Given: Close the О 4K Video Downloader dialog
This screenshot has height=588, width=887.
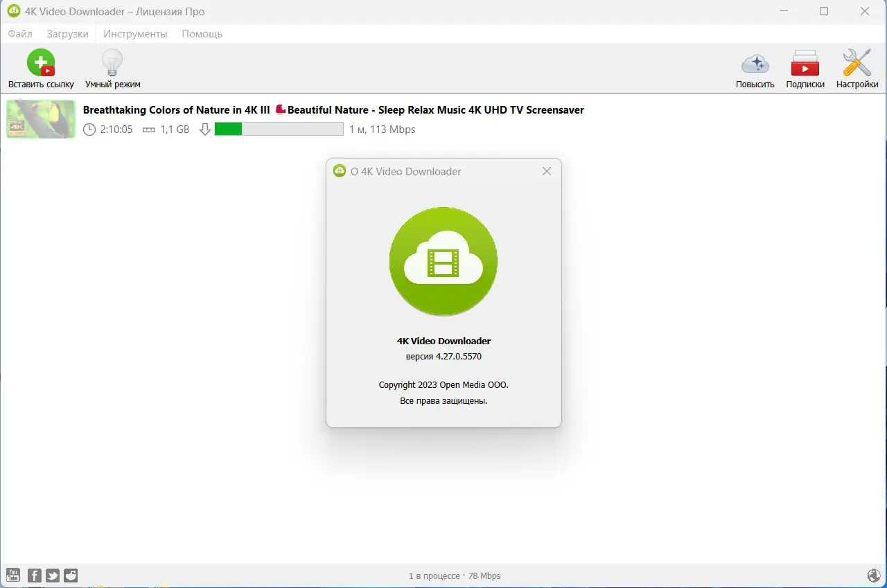Looking at the screenshot, I should point(547,171).
